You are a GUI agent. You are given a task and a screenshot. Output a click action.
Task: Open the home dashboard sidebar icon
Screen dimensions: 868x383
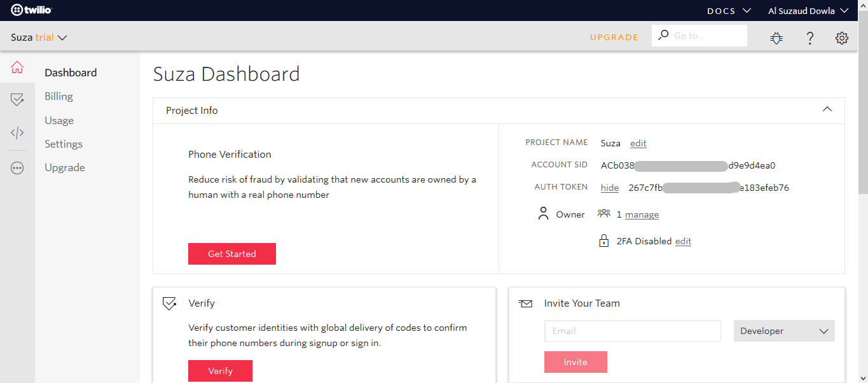17,67
